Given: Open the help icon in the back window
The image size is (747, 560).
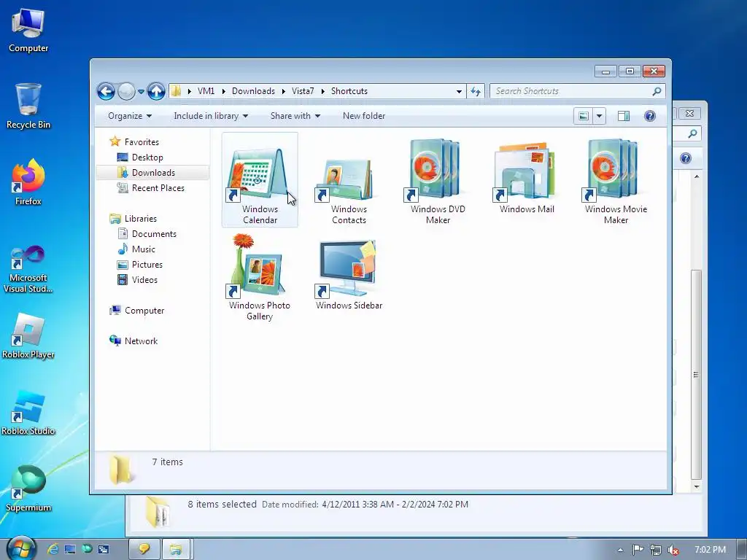Looking at the screenshot, I should pos(686,158).
